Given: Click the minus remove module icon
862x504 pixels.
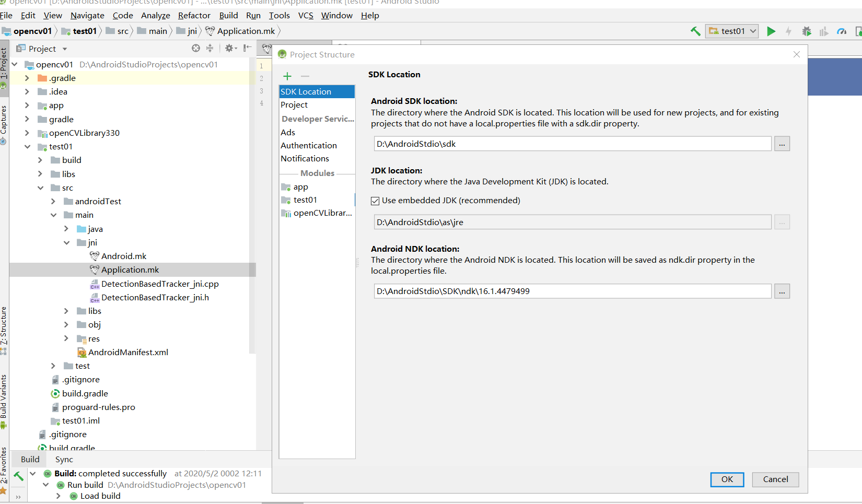Looking at the screenshot, I should coord(305,76).
